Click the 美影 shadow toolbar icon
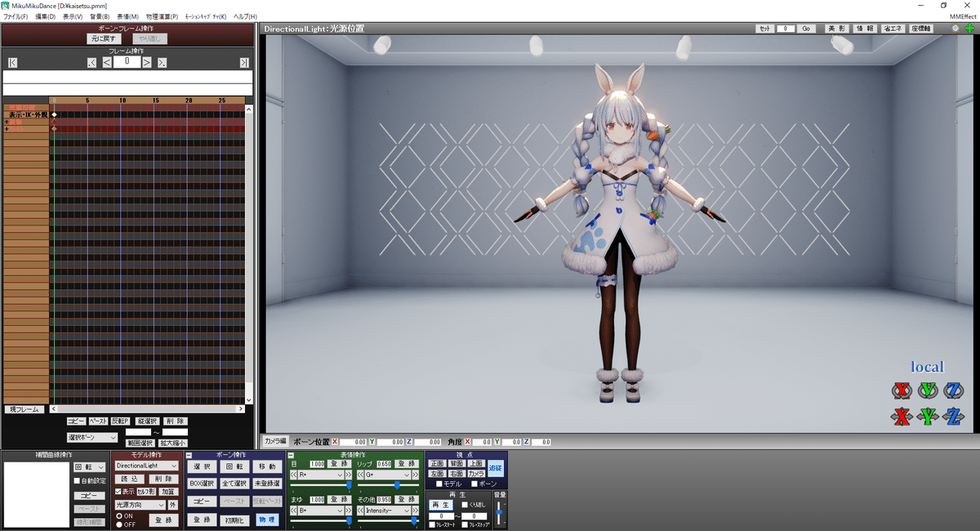Screen dimensions: 980x531 click(837, 28)
